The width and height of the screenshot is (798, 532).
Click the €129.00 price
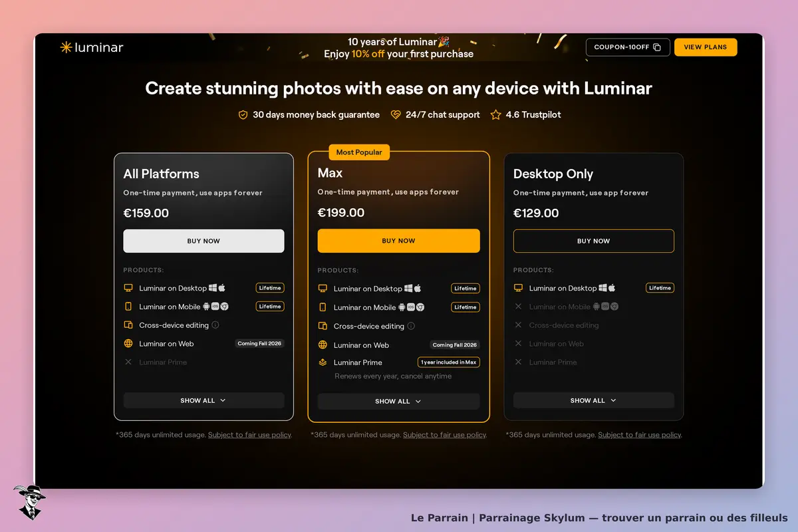point(536,213)
